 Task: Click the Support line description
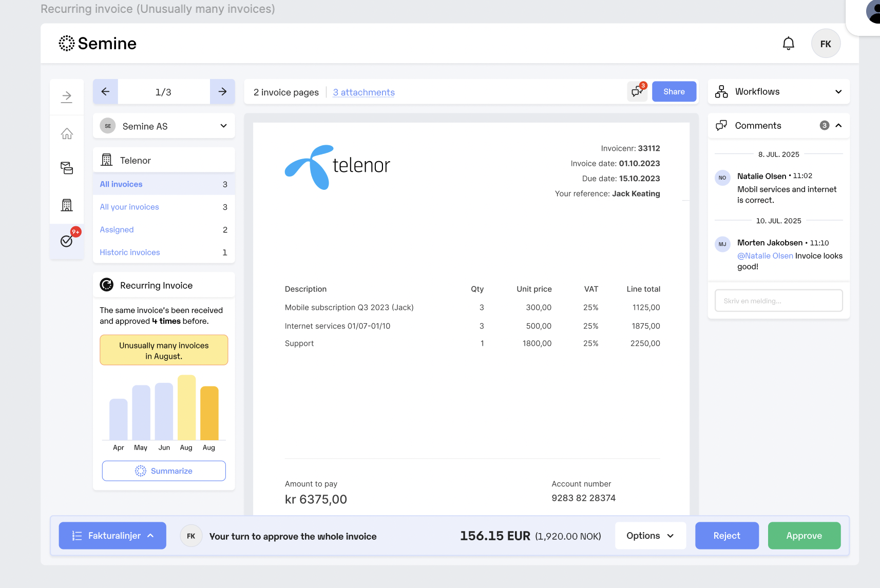(299, 344)
